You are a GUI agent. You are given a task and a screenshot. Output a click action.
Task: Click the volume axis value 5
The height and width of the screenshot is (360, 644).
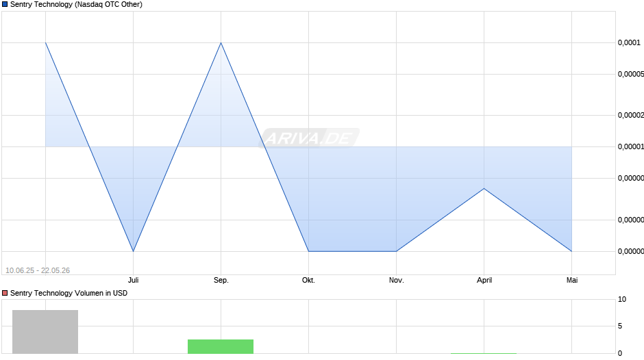tap(620, 326)
